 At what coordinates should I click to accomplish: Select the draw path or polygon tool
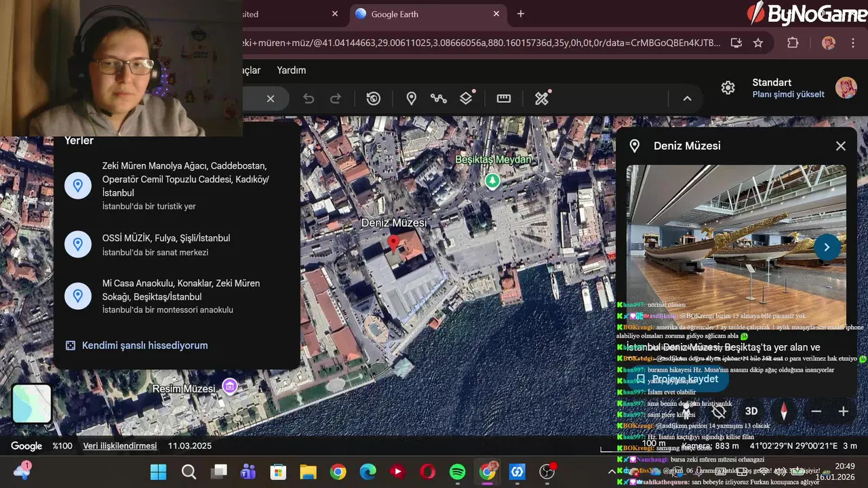point(439,99)
